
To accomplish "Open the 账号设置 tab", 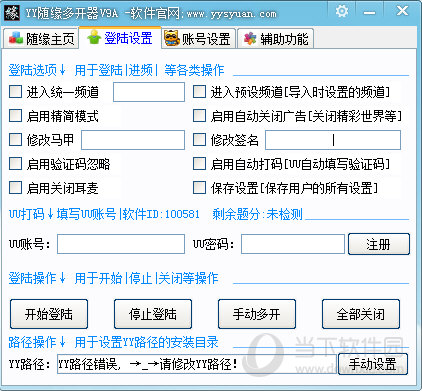I will point(199,39).
